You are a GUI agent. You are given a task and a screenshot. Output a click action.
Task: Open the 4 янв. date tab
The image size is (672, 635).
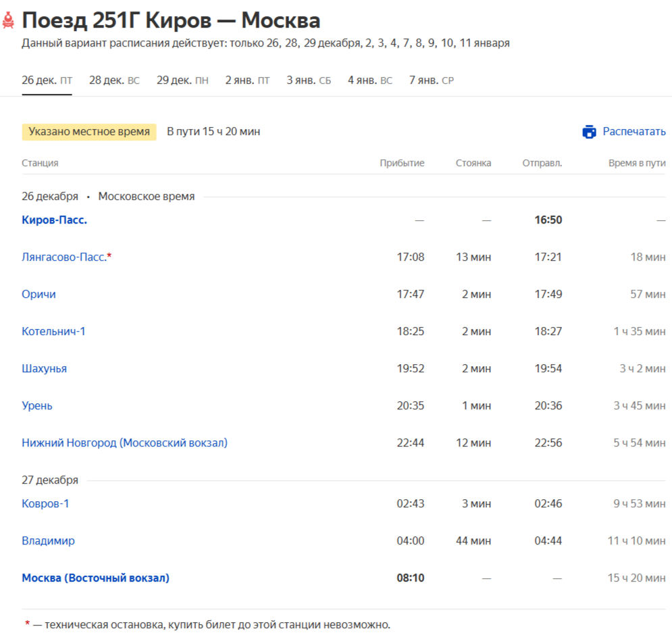click(x=369, y=80)
